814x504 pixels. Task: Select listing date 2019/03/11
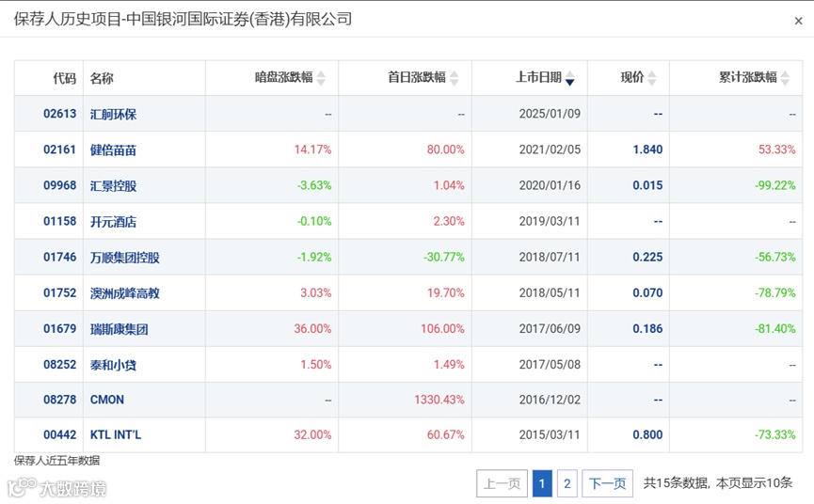click(x=550, y=221)
